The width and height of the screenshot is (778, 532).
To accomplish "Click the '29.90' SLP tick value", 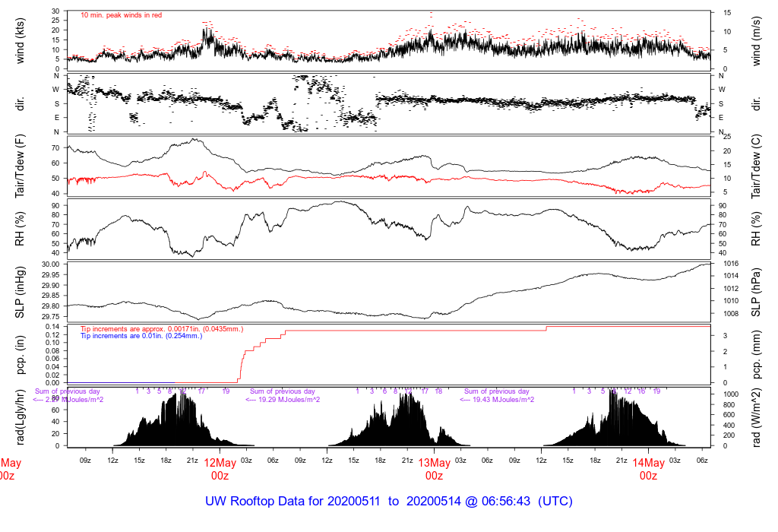I will pyautogui.click(x=51, y=285).
